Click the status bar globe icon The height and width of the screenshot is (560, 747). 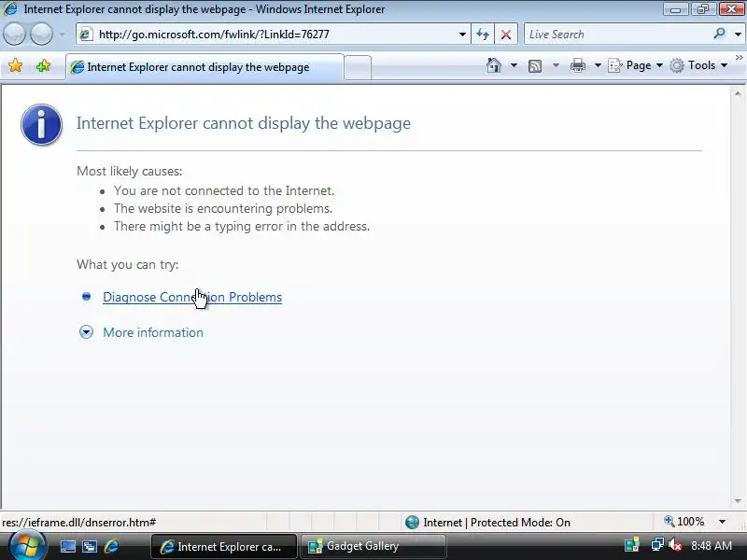pos(412,523)
